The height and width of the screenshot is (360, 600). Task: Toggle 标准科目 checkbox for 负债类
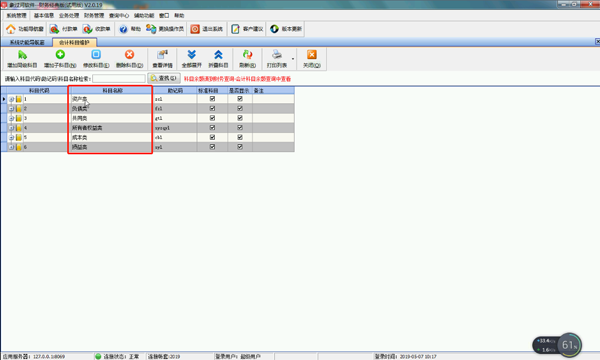[x=212, y=108]
